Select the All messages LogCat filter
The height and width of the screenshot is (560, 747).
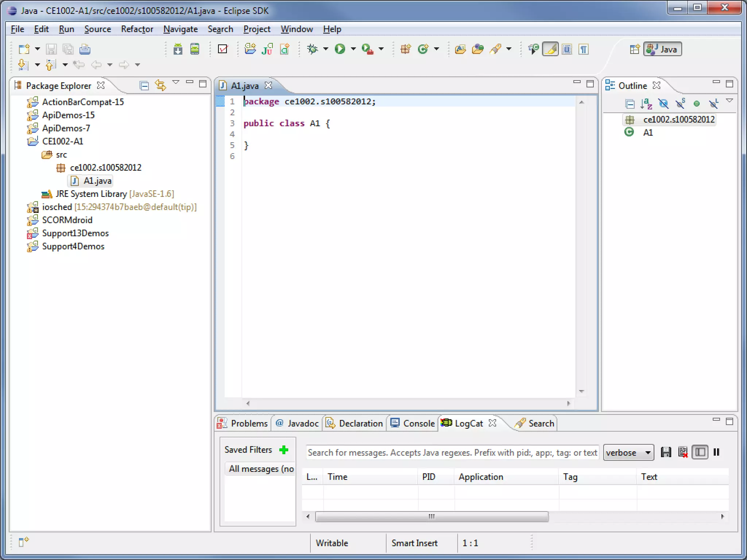coord(261,469)
